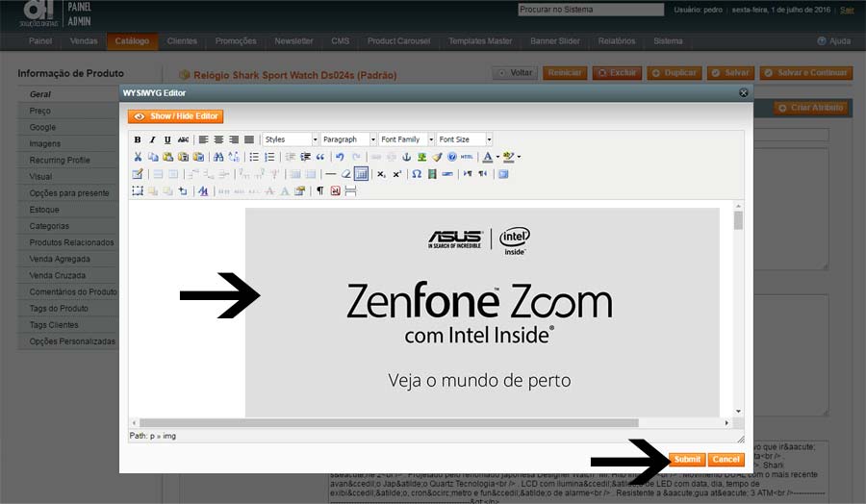The height and width of the screenshot is (504, 866).
Task: Open the Paragraph format dropdown
Action: [348, 139]
